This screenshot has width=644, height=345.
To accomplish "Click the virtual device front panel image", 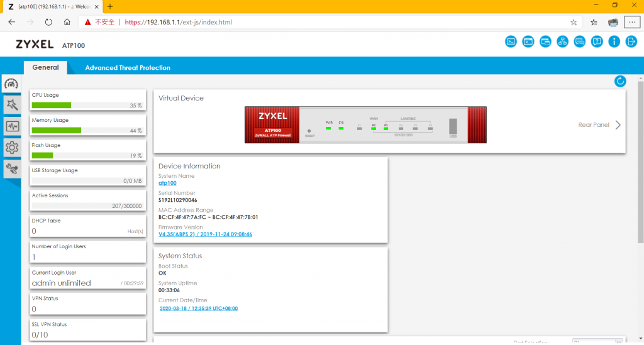I will pyautogui.click(x=365, y=124).
